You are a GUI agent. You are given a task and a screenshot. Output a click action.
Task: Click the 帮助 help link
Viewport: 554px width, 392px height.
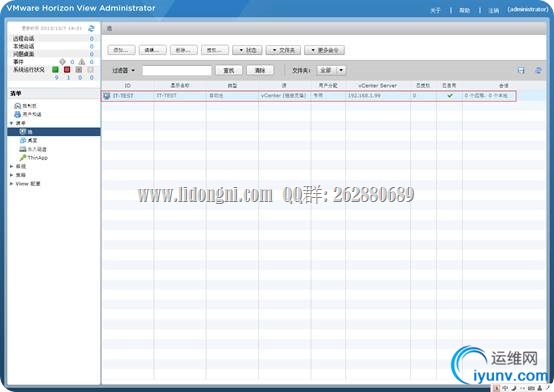465,10
